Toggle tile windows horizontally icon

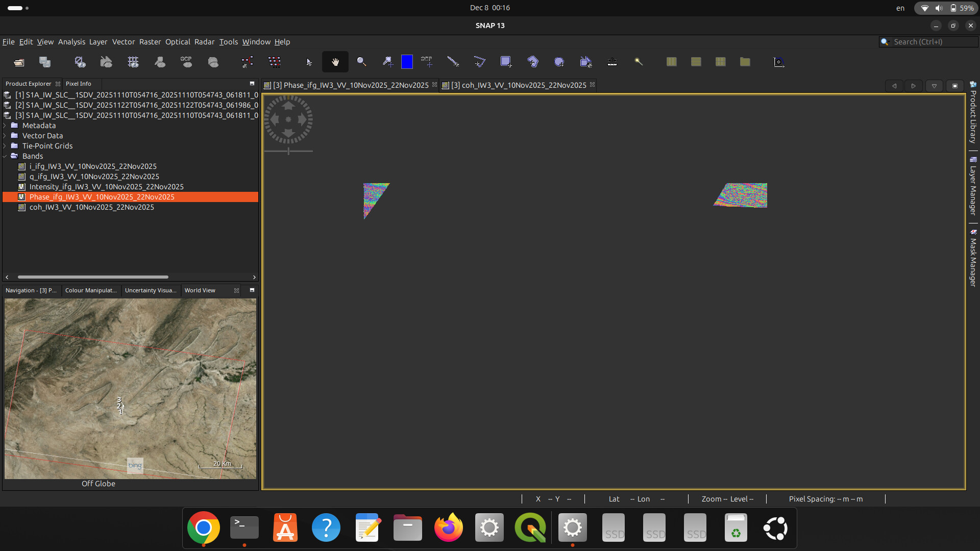coord(671,62)
